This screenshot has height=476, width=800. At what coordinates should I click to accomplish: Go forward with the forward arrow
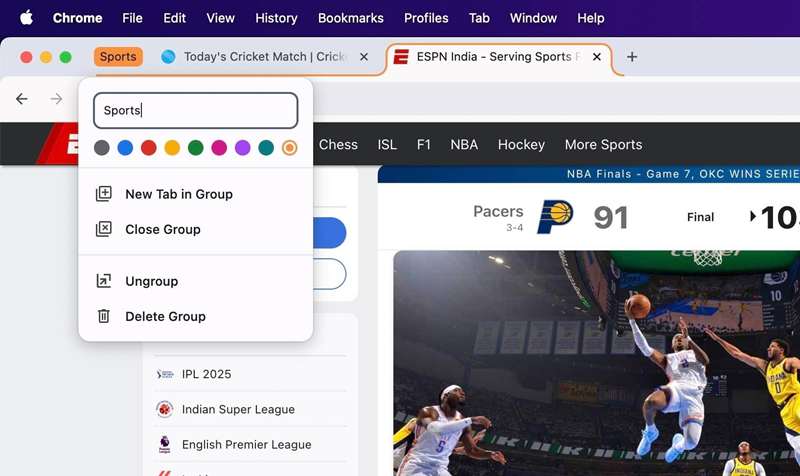[x=56, y=99]
